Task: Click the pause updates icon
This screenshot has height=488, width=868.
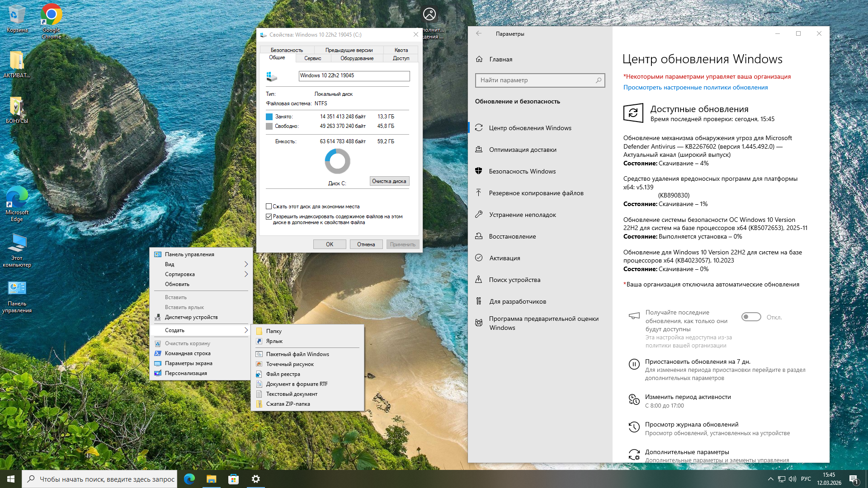Action: click(634, 364)
